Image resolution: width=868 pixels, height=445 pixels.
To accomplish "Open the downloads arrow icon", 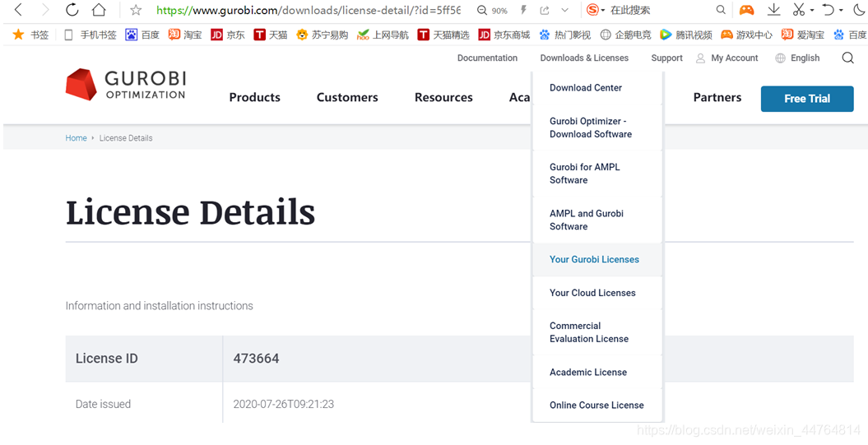I will [774, 10].
